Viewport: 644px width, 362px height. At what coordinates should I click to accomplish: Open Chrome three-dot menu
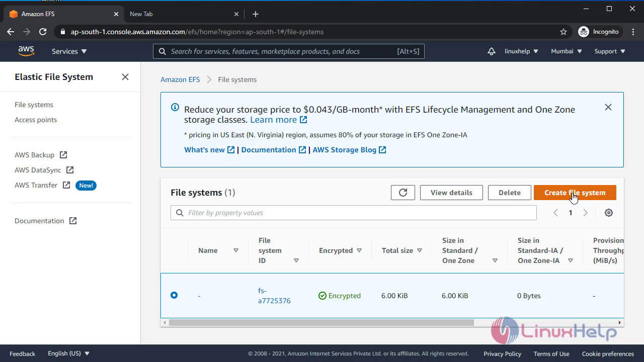coord(632,32)
